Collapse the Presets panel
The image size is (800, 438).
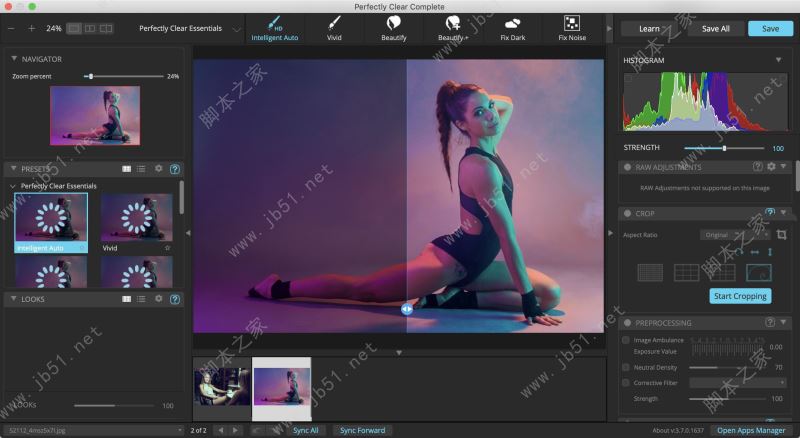pos(14,168)
